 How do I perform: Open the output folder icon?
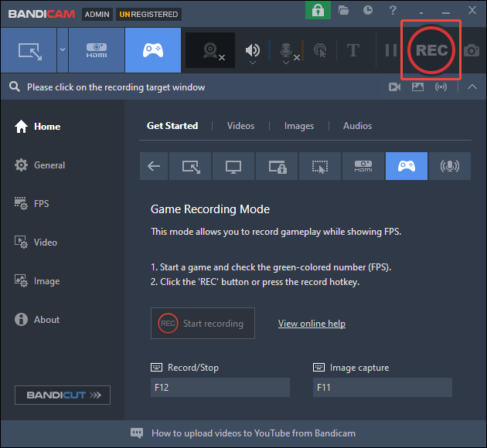pyautogui.click(x=343, y=10)
